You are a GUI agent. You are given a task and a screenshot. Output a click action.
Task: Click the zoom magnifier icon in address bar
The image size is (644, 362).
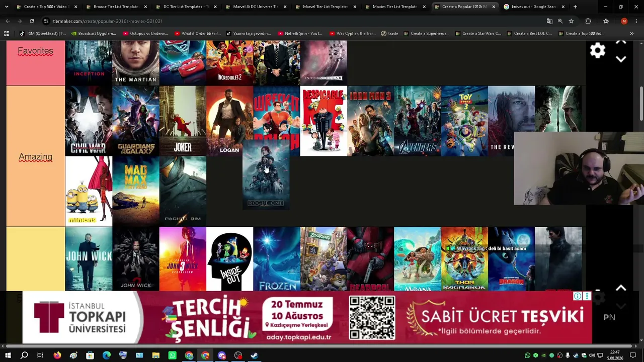click(x=560, y=21)
